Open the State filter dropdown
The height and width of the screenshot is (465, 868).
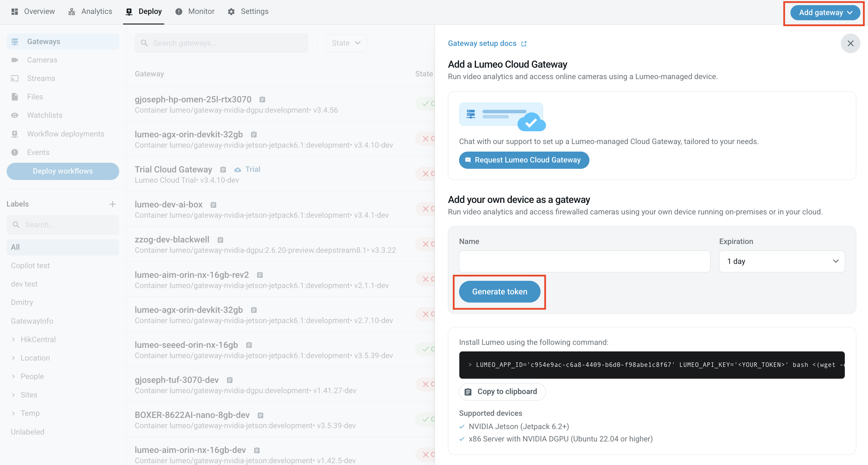tap(346, 43)
